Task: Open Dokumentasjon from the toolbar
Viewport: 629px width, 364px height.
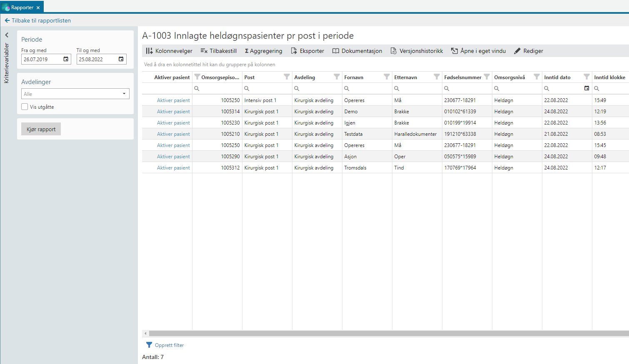Action: point(357,51)
